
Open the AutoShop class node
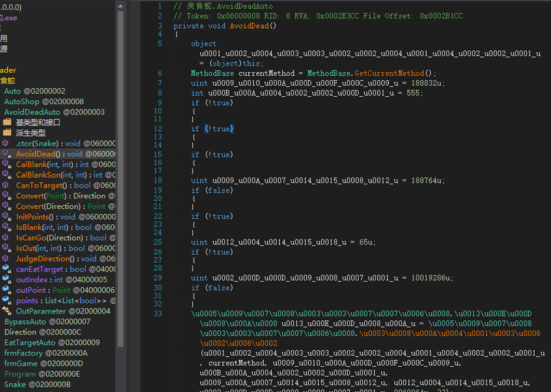44,102
